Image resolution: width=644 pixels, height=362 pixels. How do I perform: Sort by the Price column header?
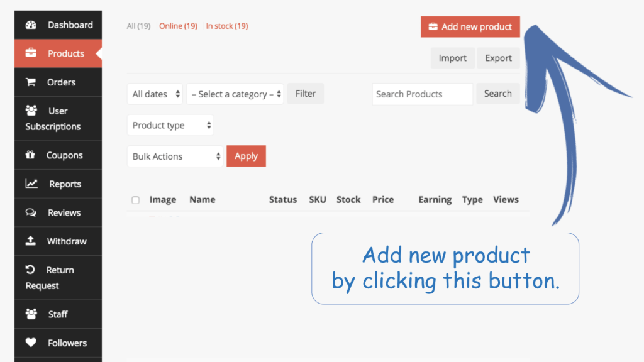tap(382, 200)
